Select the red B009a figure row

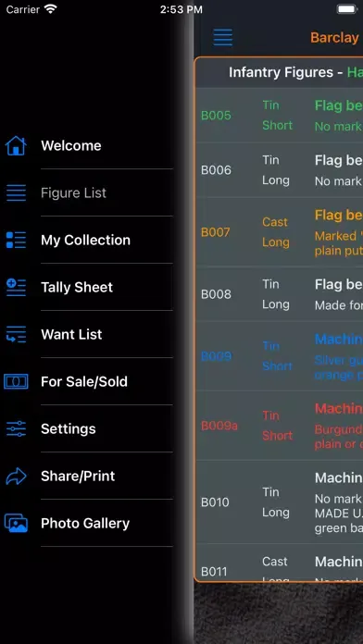[279, 426]
